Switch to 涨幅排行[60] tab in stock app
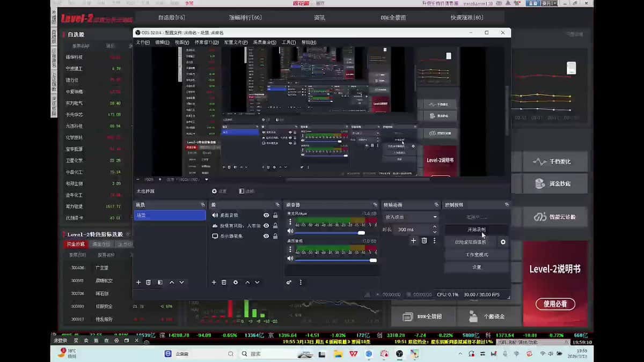Screen dimensions: 644x362 (245, 18)
